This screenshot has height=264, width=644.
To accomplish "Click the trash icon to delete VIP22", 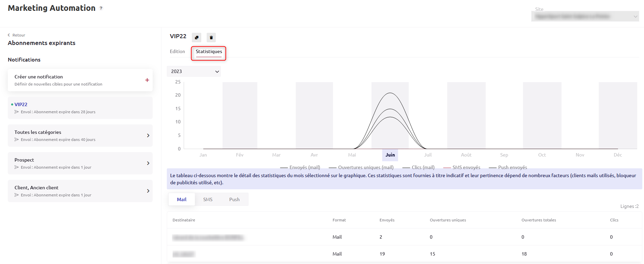I will coord(211,38).
